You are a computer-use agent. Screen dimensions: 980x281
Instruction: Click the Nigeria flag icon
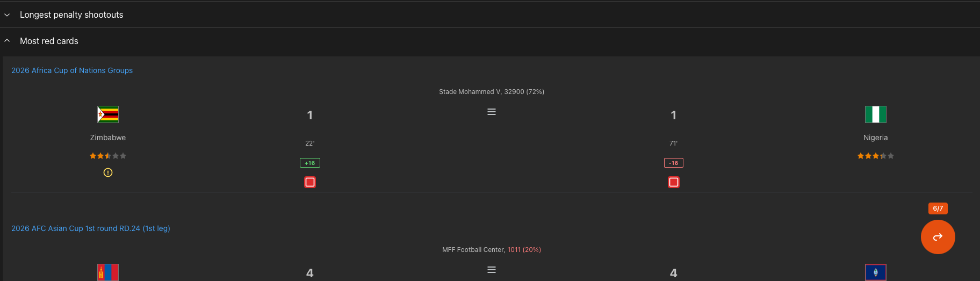pos(875,114)
